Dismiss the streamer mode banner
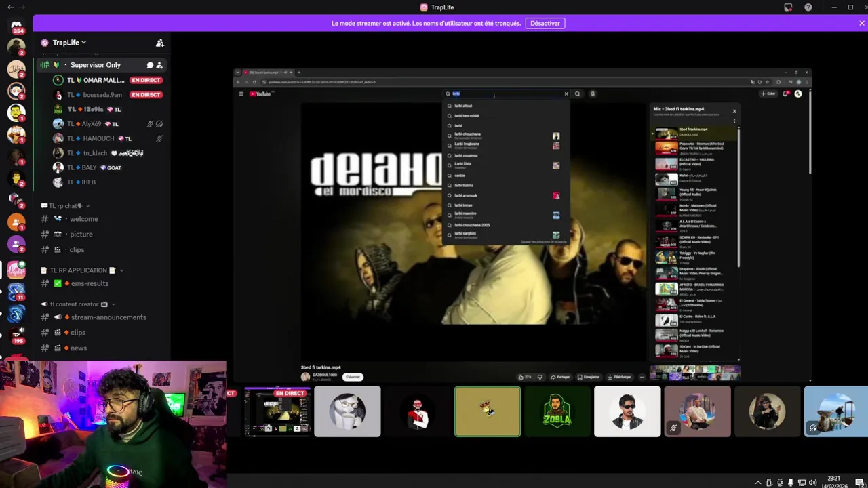Screen dimensions: 868x488 click(862, 23)
